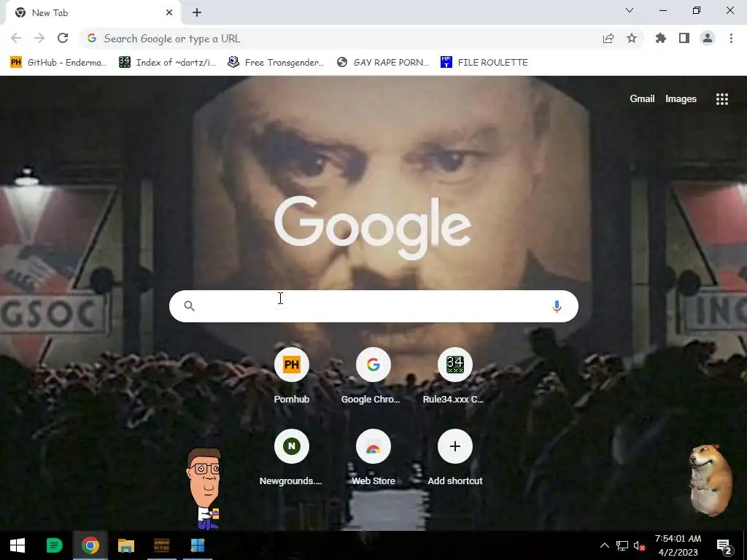Click the Add shortcut button
The image size is (747, 560).
[x=455, y=458]
